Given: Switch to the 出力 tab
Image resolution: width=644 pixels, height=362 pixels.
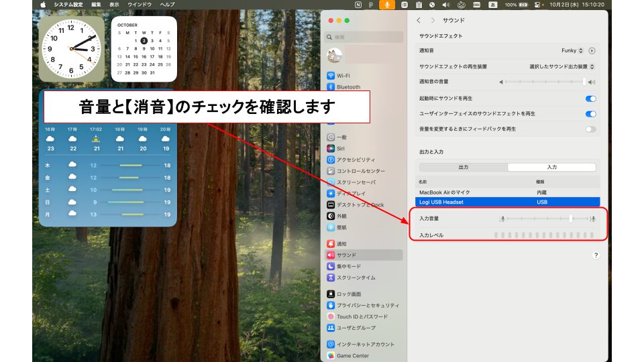Looking at the screenshot, I should pos(463,167).
